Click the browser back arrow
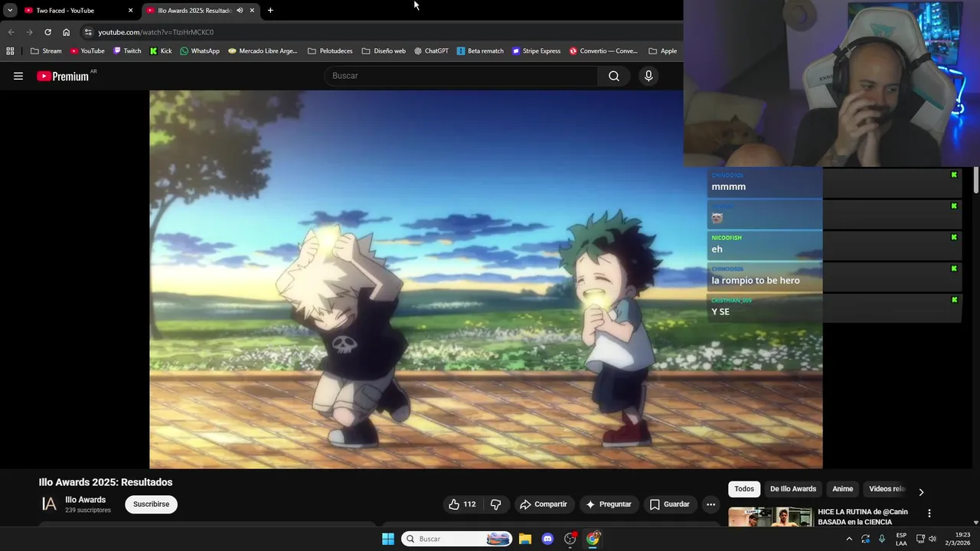 [11, 32]
